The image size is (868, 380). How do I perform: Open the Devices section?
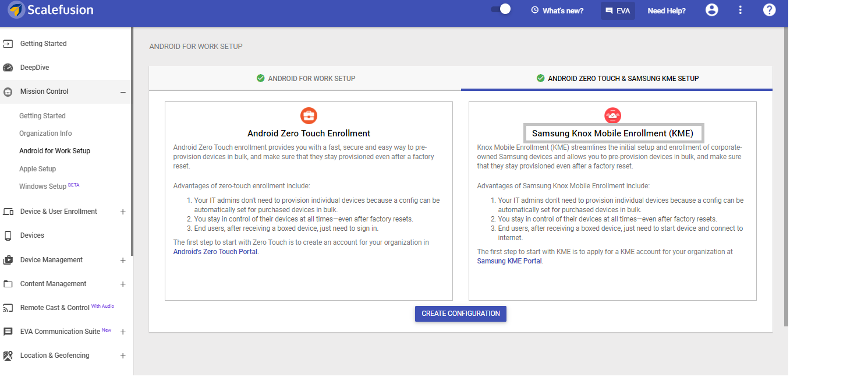(32, 235)
